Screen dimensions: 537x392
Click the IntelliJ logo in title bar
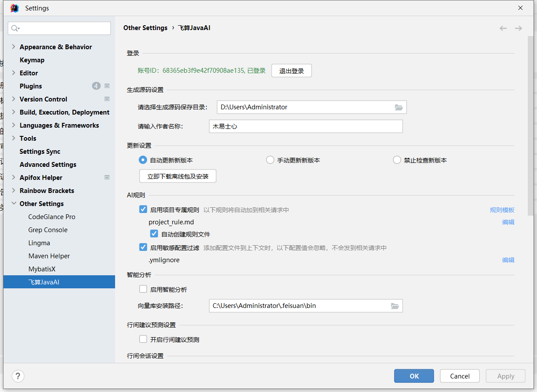coord(14,8)
